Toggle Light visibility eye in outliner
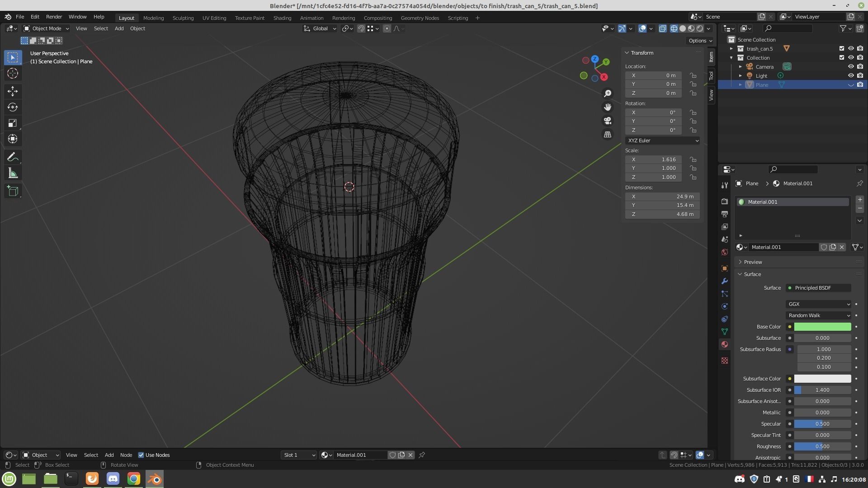The height and width of the screenshot is (488, 868). pyautogui.click(x=851, y=75)
